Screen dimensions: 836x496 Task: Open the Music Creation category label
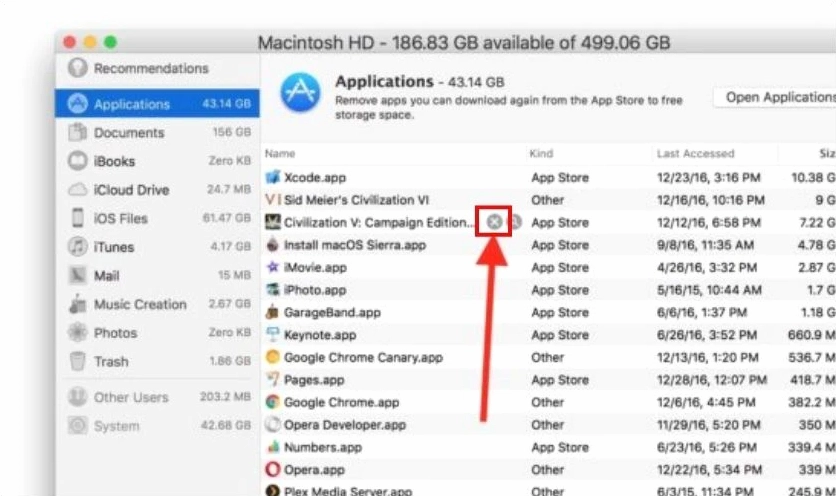tap(140, 304)
